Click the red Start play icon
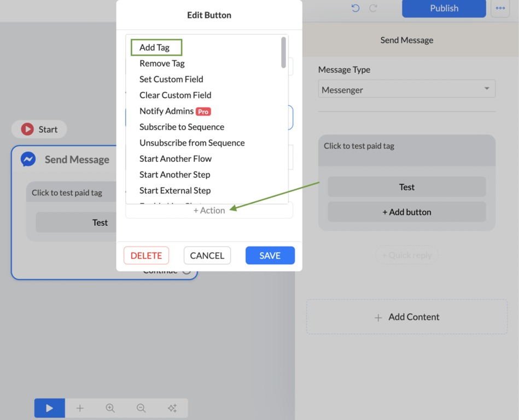519x420 pixels. pos(27,129)
